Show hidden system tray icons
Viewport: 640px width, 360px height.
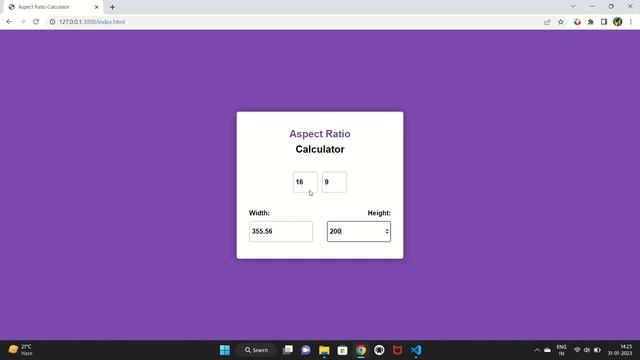point(537,350)
